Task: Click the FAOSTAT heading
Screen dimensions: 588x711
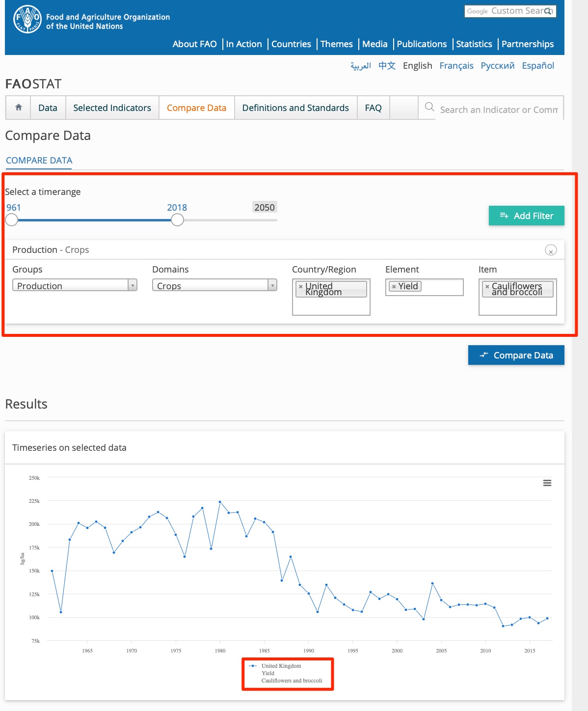Action: (x=33, y=84)
